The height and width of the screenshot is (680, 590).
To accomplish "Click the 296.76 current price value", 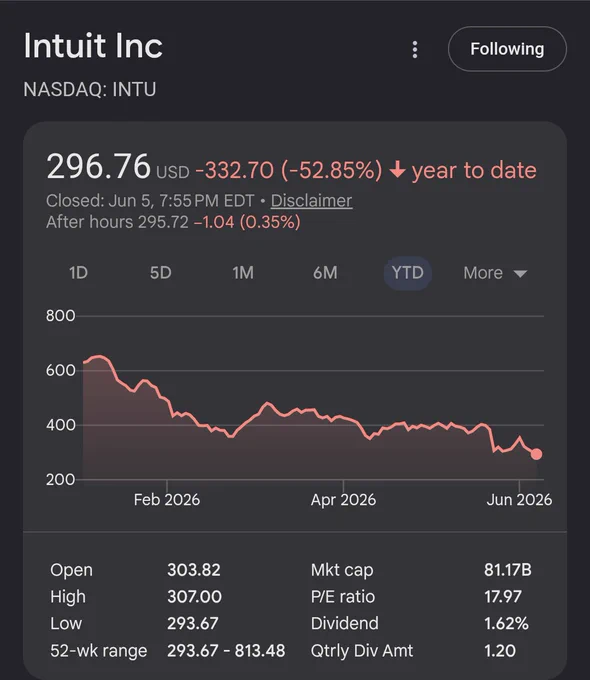I will coord(98,166).
